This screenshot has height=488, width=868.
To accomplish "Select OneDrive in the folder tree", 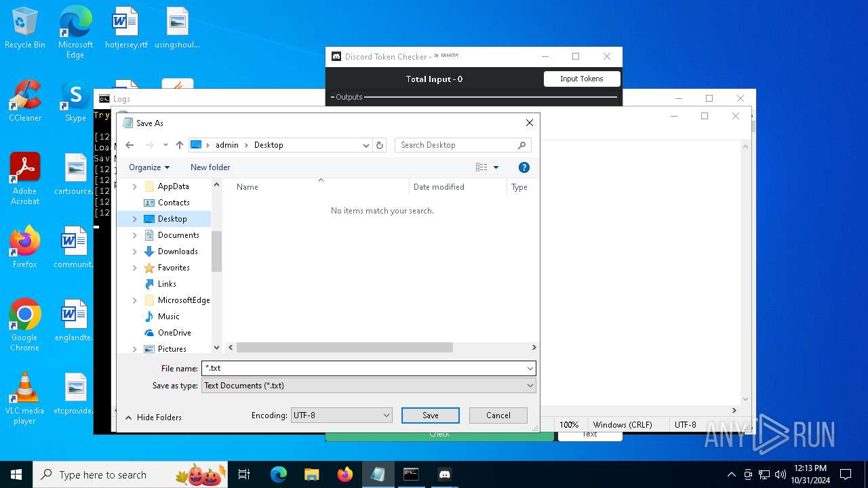I will coord(174,333).
